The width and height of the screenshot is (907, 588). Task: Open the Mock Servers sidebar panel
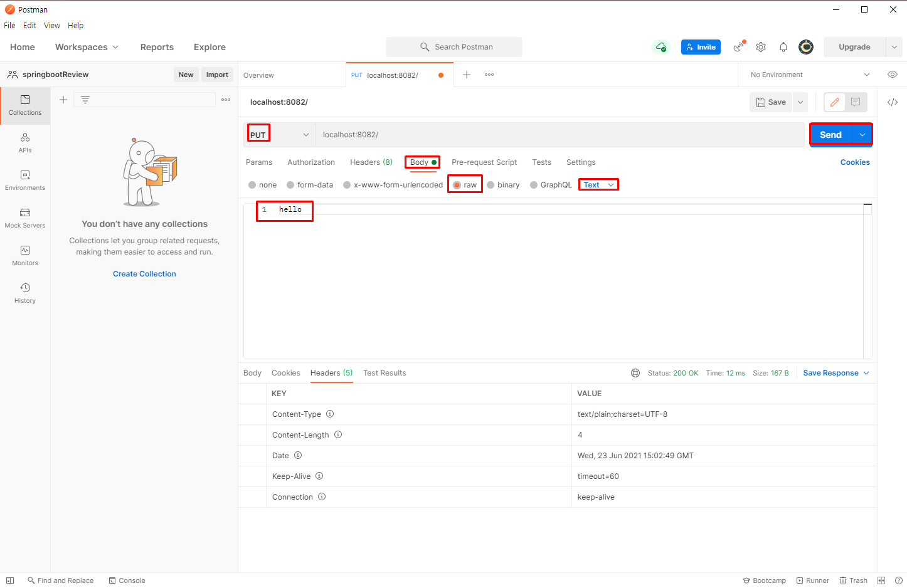coord(25,218)
